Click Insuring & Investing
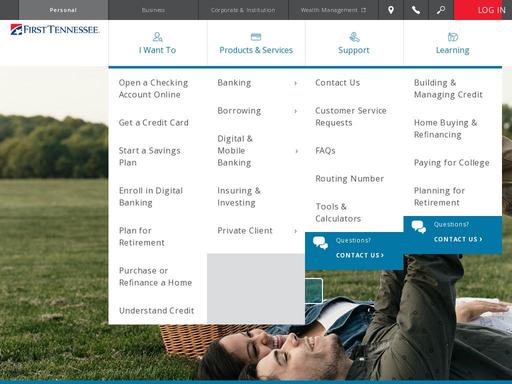Screen dimensions: 512x384 pos(239,197)
